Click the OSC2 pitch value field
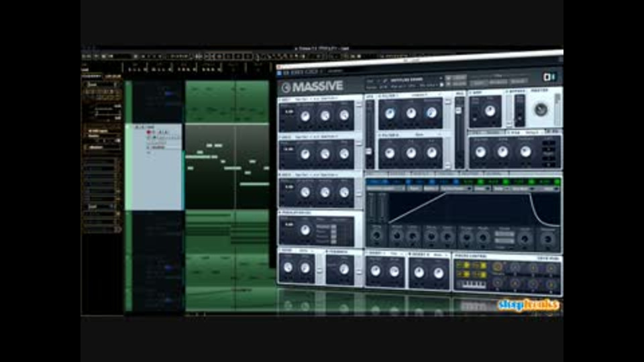644x362 pixels. [x=288, y=149]
